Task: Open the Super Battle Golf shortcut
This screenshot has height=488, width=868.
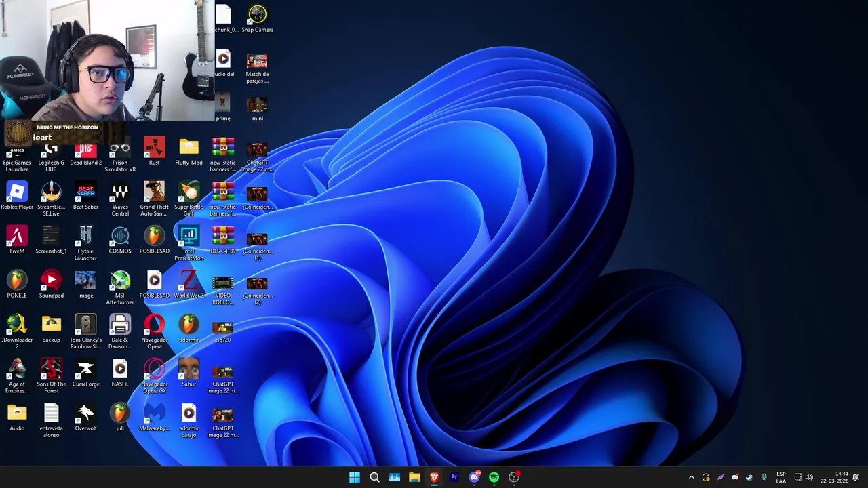Action: coord(189,199)
